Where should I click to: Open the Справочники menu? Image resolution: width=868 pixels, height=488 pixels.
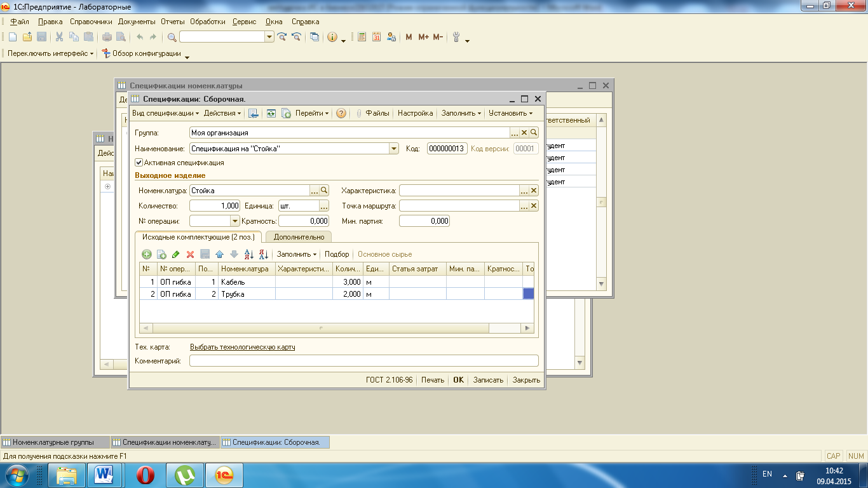[x=91, y=22]
